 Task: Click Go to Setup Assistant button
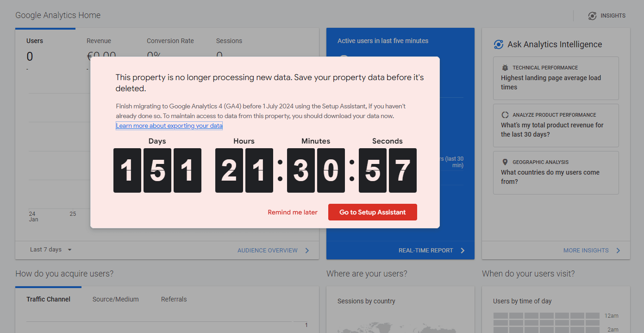click(x=373, y=212)
